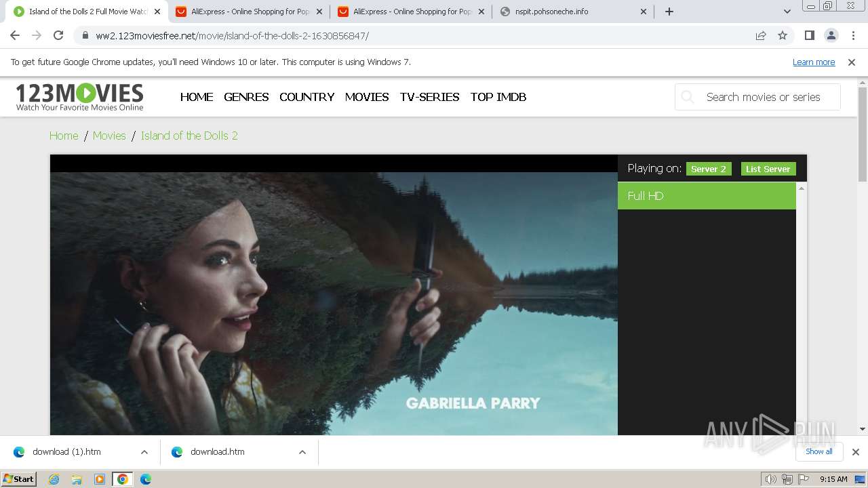Reload the current page
Viewport: 868px width, 488px height.
click(x=58, y=35)
